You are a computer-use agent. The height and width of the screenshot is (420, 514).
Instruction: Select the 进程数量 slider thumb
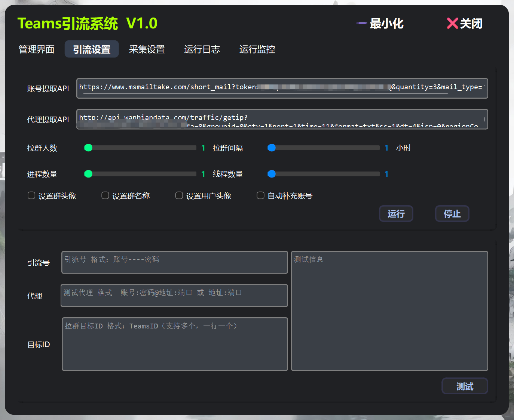[88, 174]
